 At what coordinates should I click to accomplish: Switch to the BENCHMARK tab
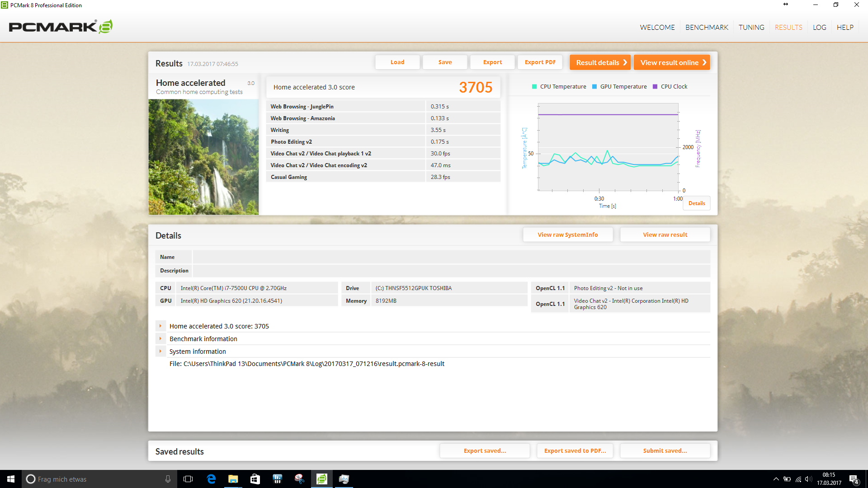[707, 28]
